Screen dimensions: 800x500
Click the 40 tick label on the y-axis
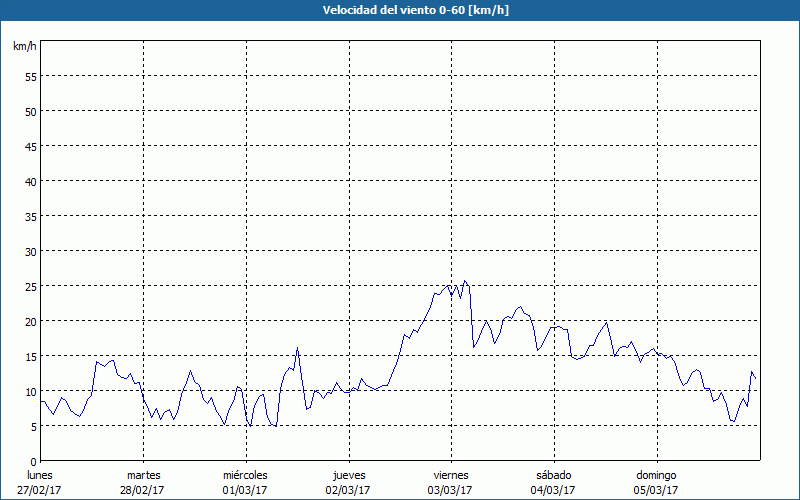pos(30,181)
